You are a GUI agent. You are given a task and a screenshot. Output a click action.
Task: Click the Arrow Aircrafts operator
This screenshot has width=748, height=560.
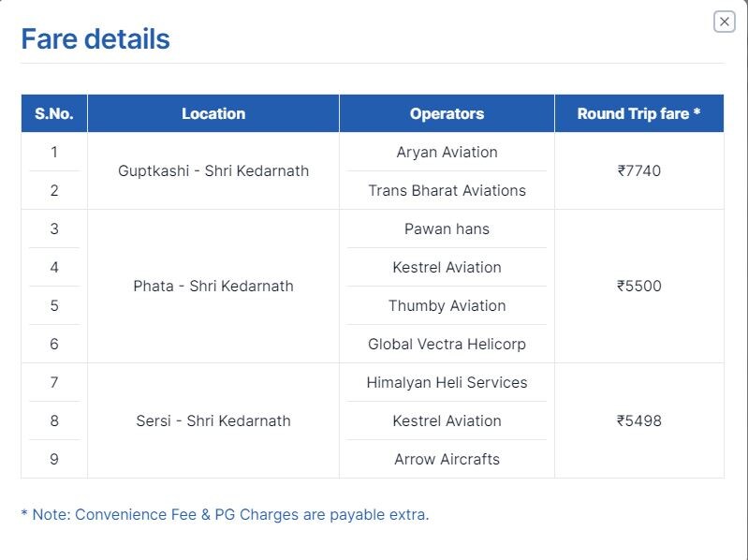point(447,459)
